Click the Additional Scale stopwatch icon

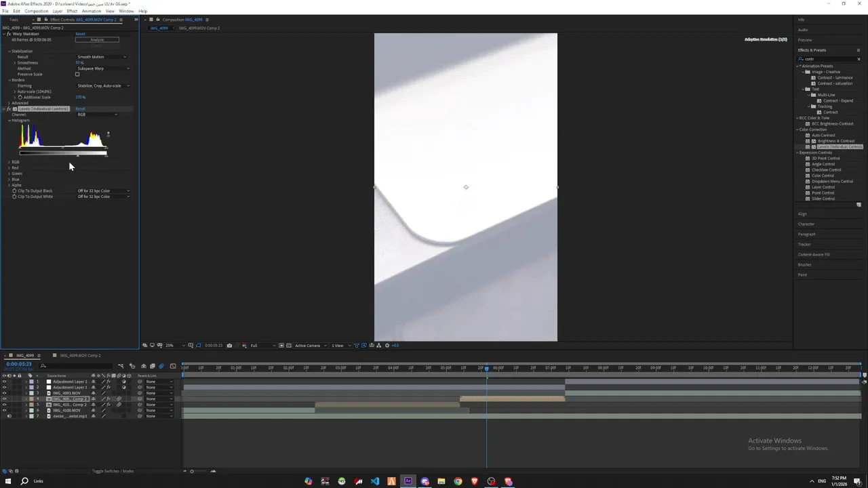coord(20,97)
